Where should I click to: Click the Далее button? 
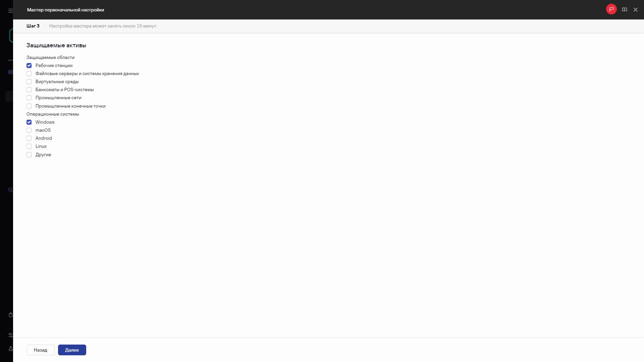[x=72, y=350]
